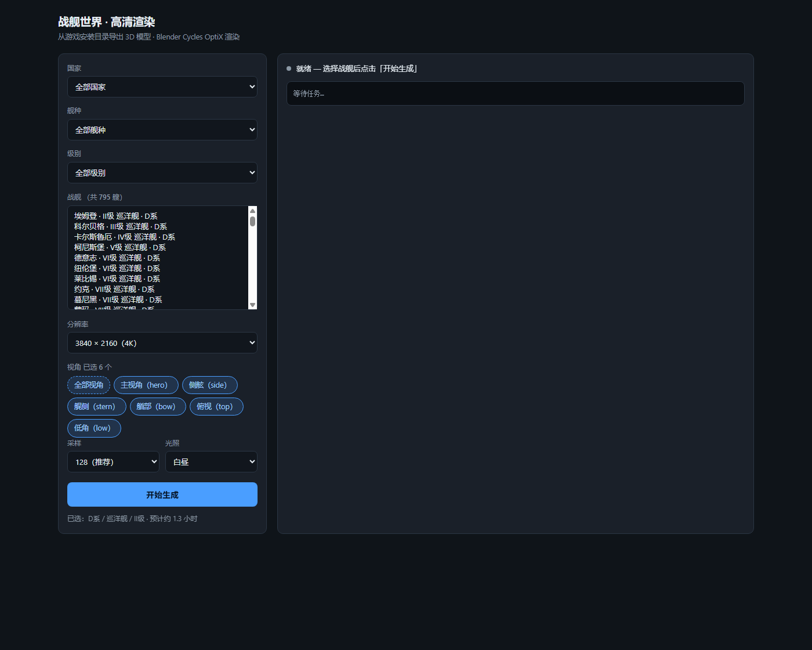Viewport: 812px width, 650px height.
Task: Expand the 采样 dropdown showing 128 (推荐)
Action: pos(113,462)
